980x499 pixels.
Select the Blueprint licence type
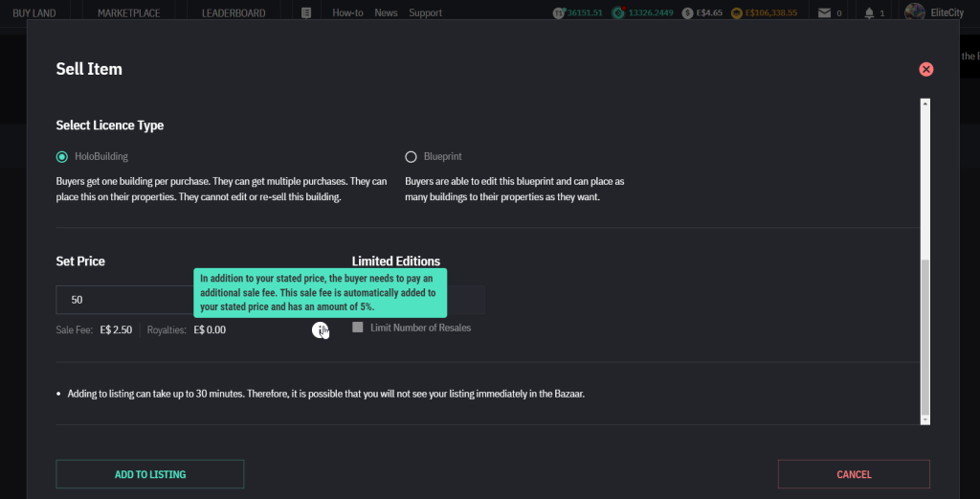pyautogui.click(x=412, y=156)
